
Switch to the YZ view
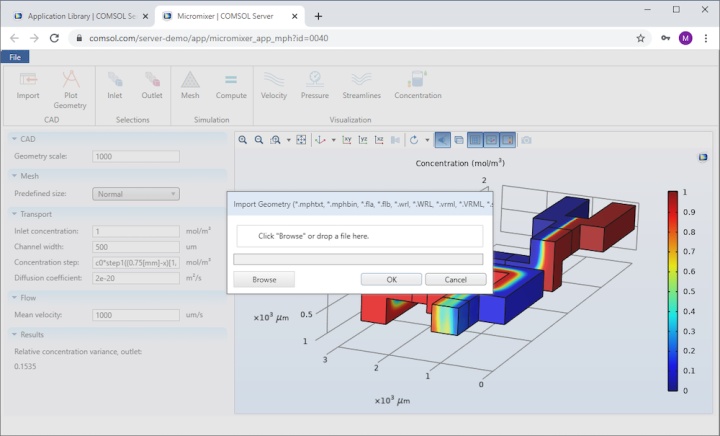[x=363, y=140]
